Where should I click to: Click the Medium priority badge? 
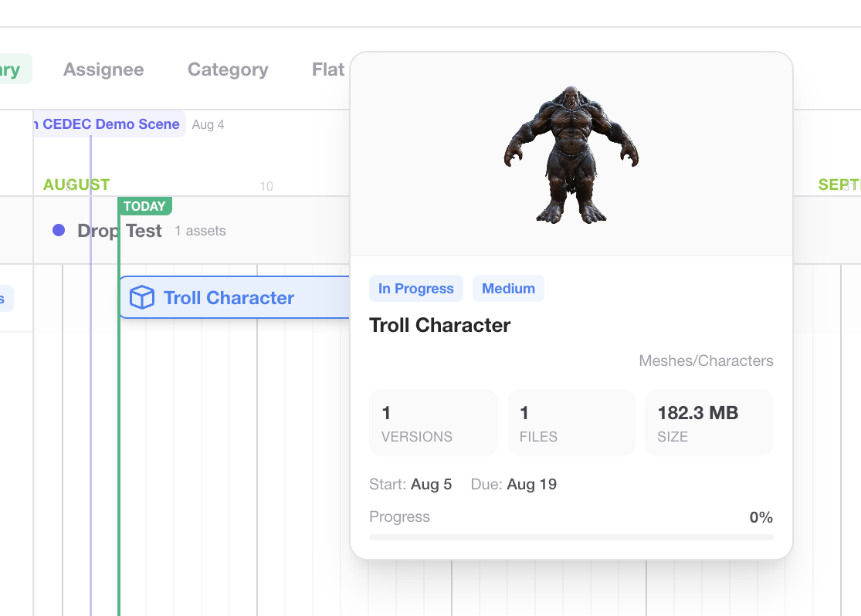click(508, 288)
